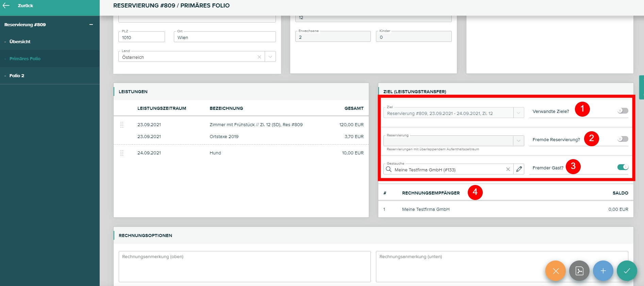Click the blue plus add button

click(603, 271)
